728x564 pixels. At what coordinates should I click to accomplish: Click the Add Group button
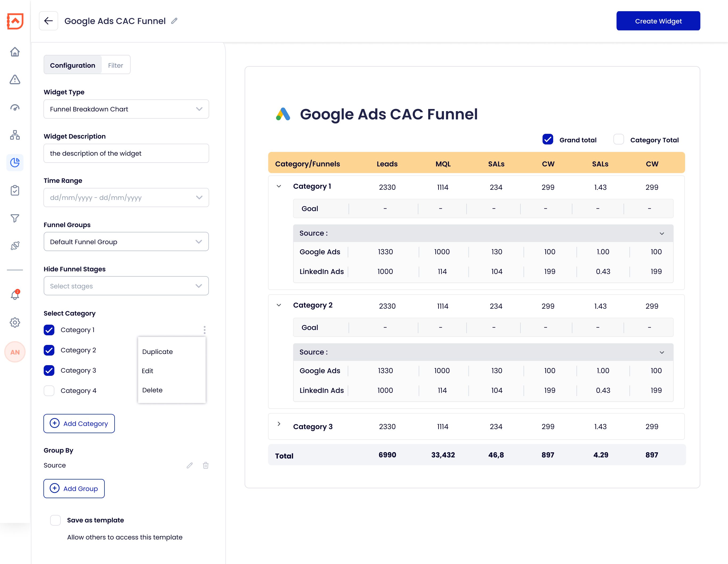click(x=74, y=488)
